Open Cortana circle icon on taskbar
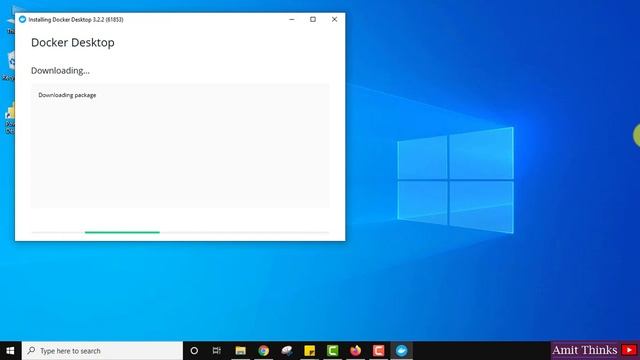 coord(194,351)
